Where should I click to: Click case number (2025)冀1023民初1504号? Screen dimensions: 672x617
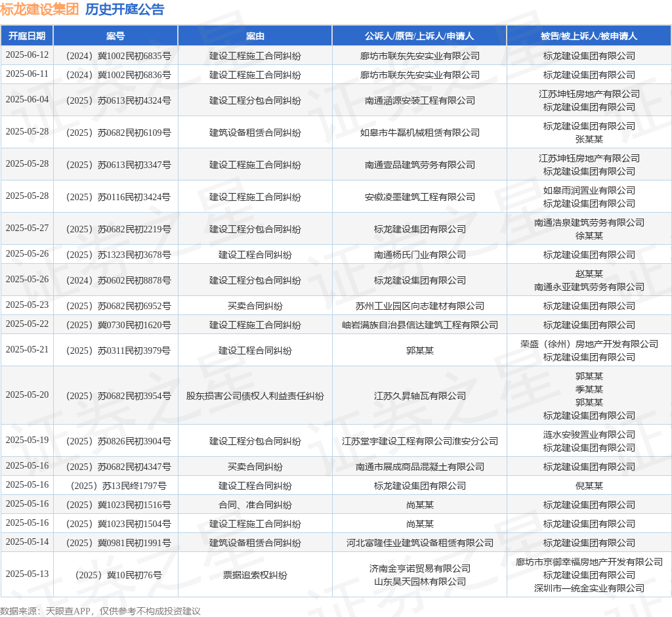118,524
